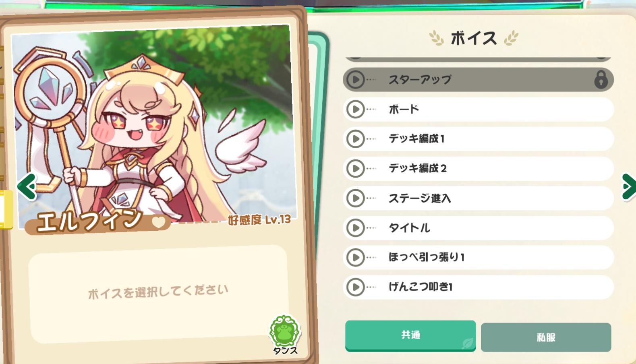Viewport: 636px width, 364px height.
Task: Click the 好感度 Lv.13 label
Action: tap(259, 220)
